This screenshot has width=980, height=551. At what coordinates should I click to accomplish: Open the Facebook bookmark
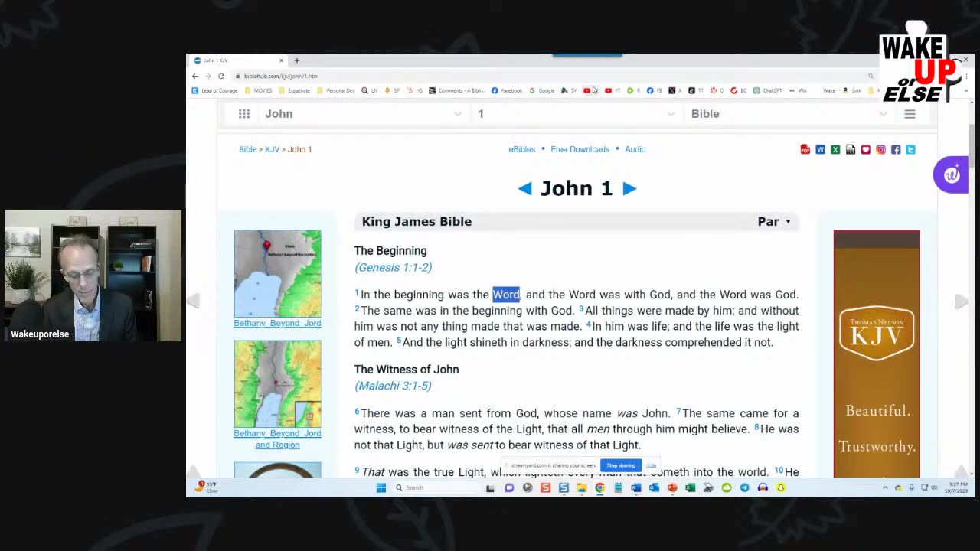(507, 90)
